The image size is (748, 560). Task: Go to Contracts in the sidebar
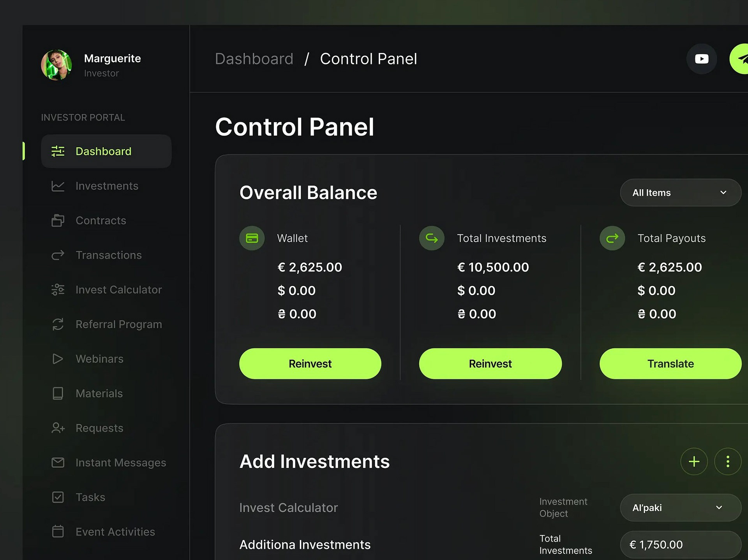click(x=101, y=220)
